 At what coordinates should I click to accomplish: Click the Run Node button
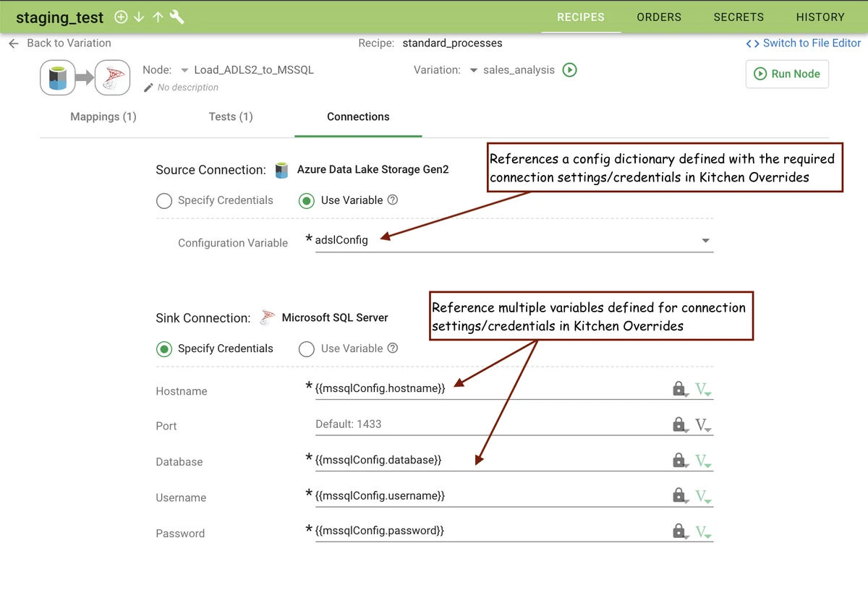click(x=787, y=74)
